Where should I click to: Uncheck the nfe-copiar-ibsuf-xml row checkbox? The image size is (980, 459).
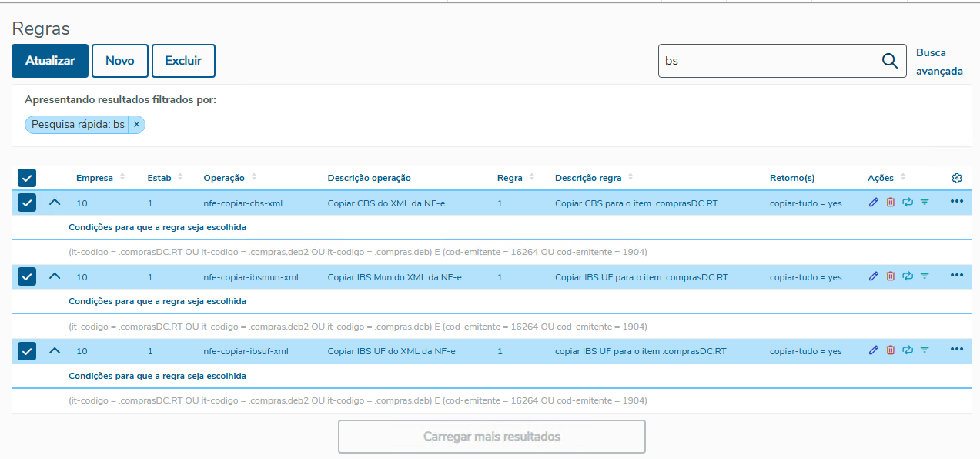point(27,350)
